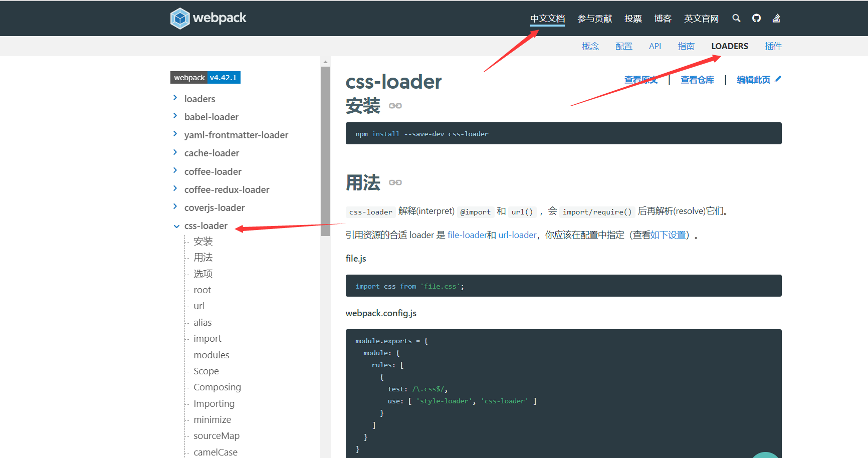Open the GitHub repository icon
This screenshot has width=868, height=458.
coord(756,18)
